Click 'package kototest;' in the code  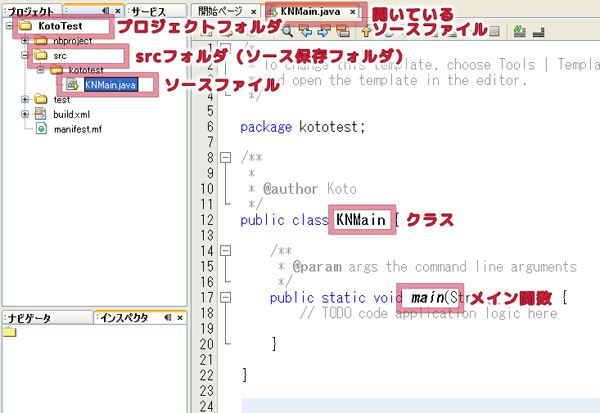(x=302, y=127)
